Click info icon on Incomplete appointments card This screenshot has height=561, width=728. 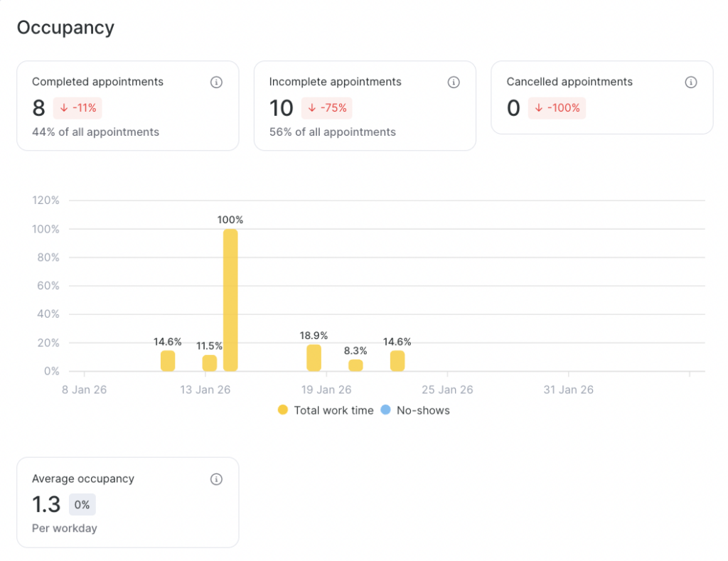point(454,82)
